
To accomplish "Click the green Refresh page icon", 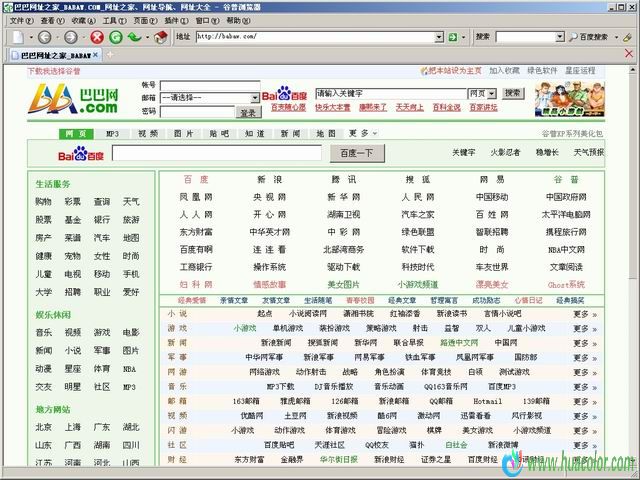I will [x=116, y=37].
